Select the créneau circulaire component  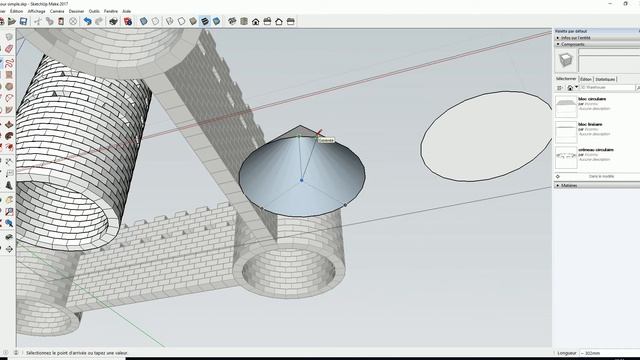pyautogui.click(x=597, y=157)
